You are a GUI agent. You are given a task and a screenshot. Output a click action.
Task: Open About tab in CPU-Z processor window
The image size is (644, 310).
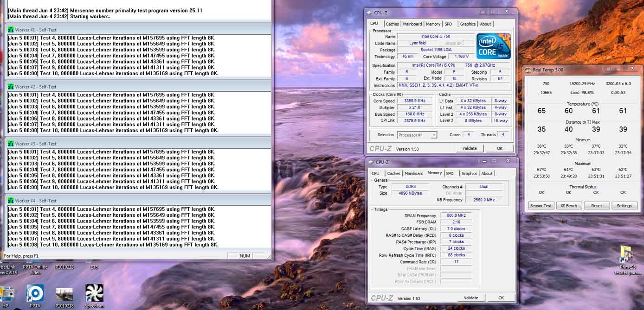(485, 24)
